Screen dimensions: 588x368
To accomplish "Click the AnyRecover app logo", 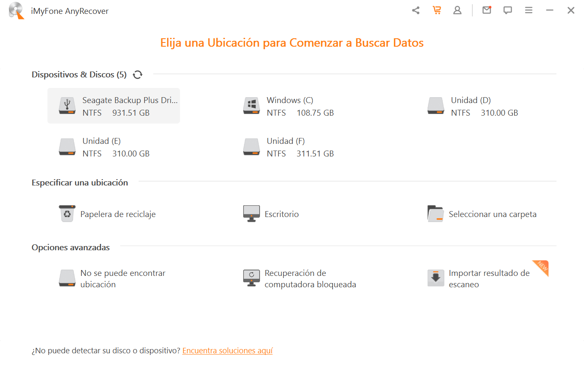I will [x=17, y=11].
